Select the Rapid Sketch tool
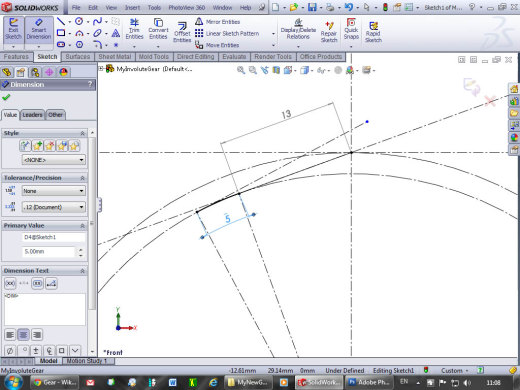This screenshot has width=520, height=390. tap(373, 32)
